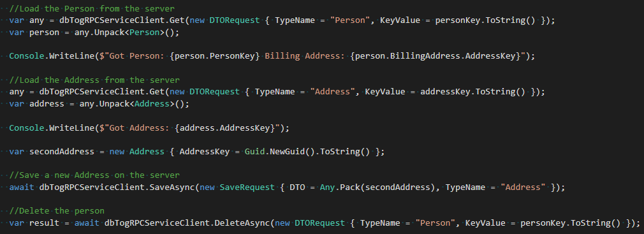Click 'DTORequest' in the first Get call
Viewport: 644px width, 234px height.
click(235, 20)
